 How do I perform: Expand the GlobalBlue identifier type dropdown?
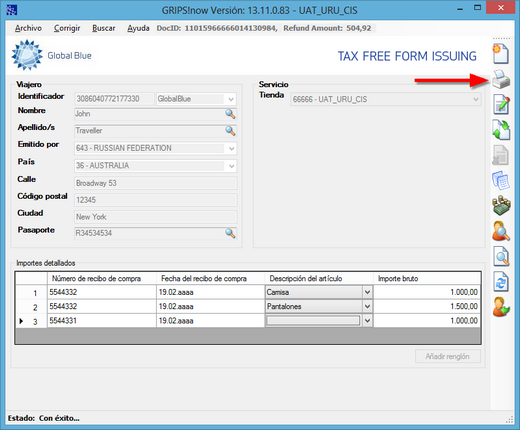[x=231, y=99]
